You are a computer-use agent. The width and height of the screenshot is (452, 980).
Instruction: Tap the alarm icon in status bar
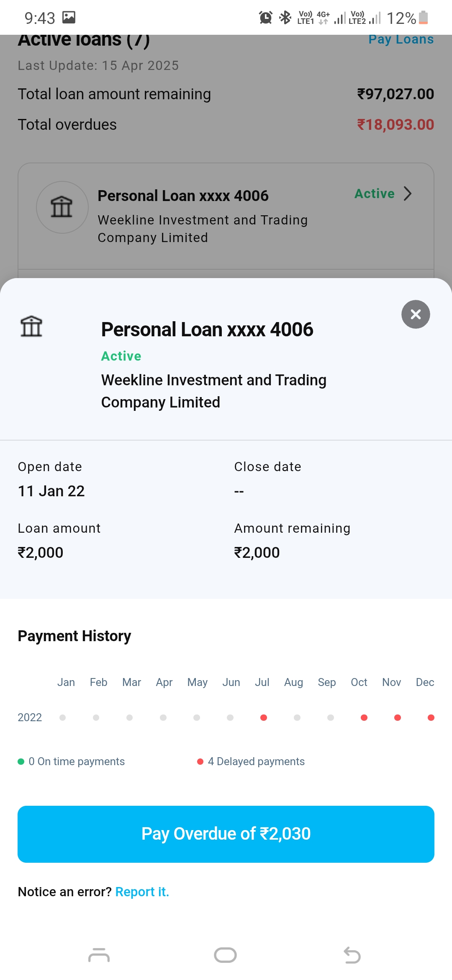(265, 18)
